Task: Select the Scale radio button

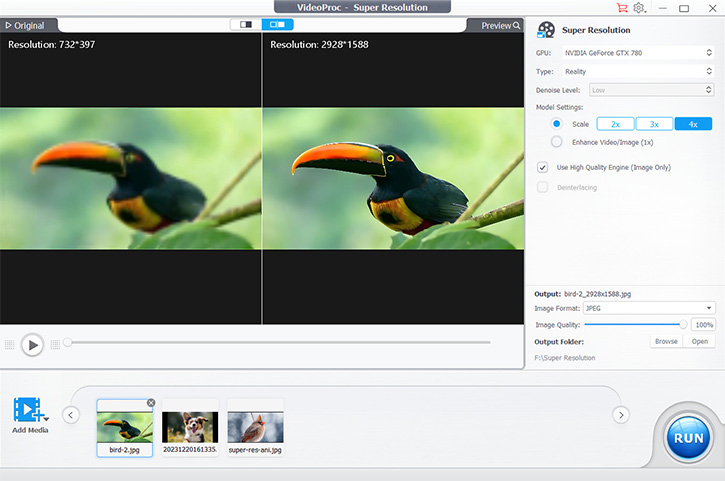Action: click(557, 124)
